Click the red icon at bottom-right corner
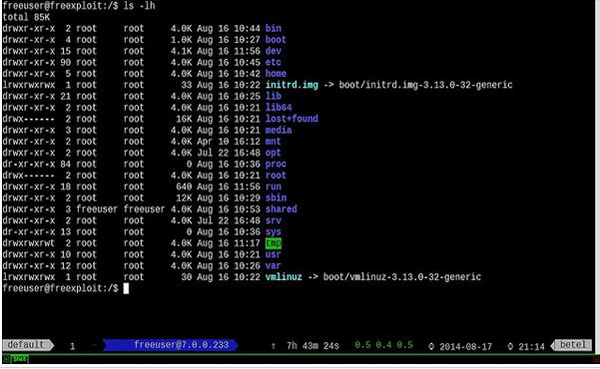The height and width of the screenshot is (369, 600). [596, 359]
